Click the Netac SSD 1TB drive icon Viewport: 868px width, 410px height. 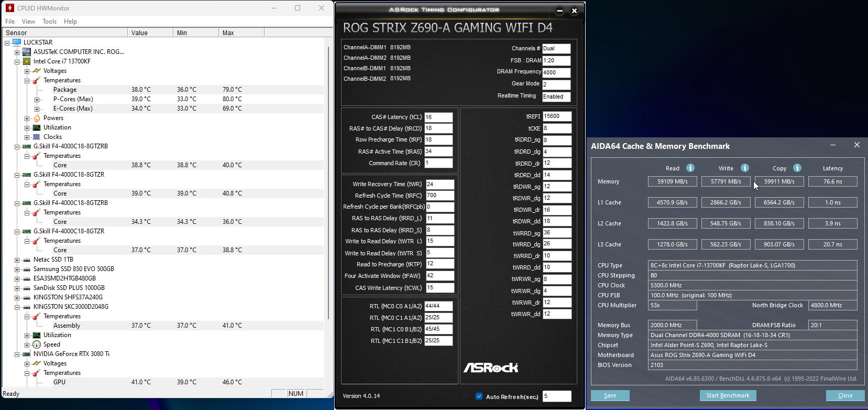click(27, 260)
